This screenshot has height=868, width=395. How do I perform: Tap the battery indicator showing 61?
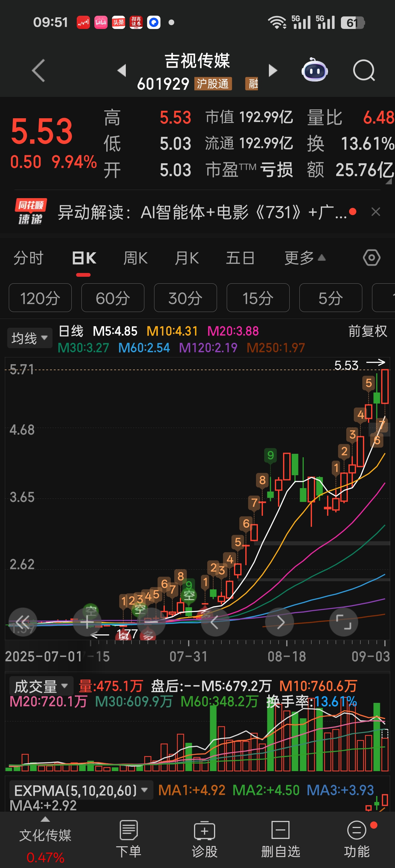(352, 23)
